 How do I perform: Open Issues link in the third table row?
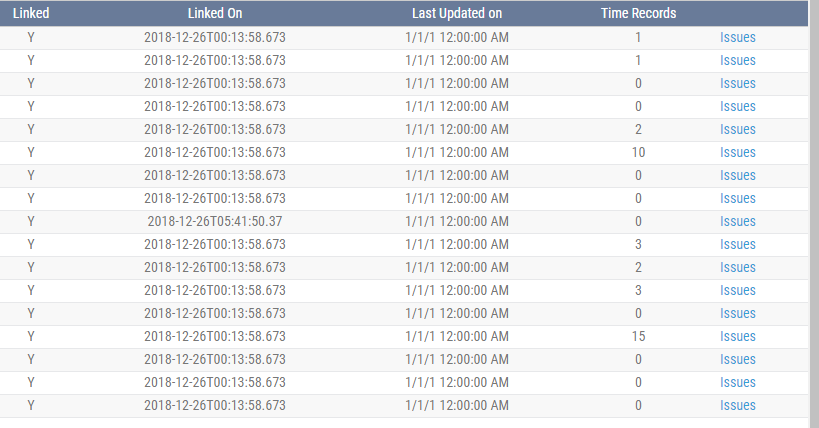(738, 84)
